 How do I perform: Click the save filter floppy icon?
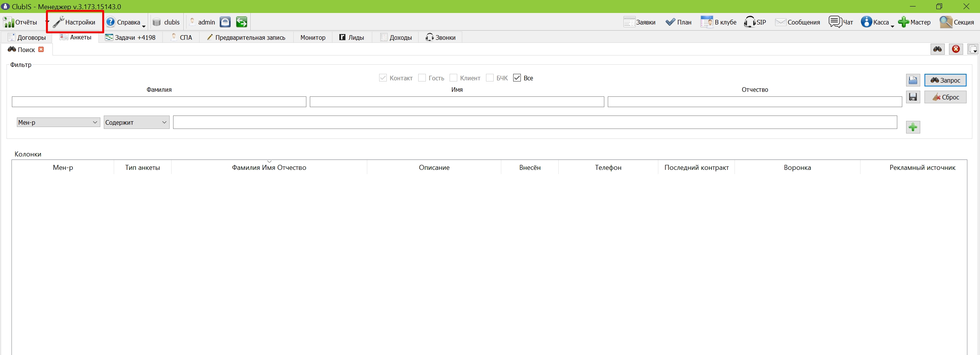click(913, 97)
